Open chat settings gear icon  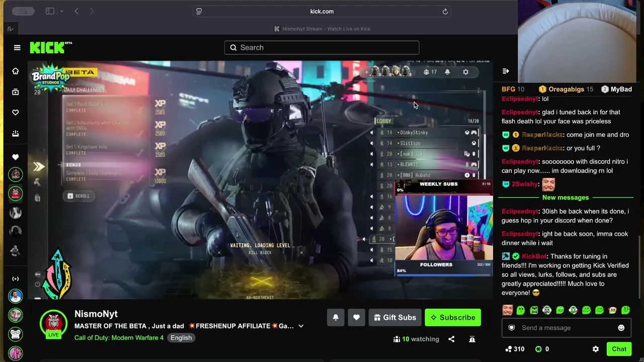pos(596,349)
